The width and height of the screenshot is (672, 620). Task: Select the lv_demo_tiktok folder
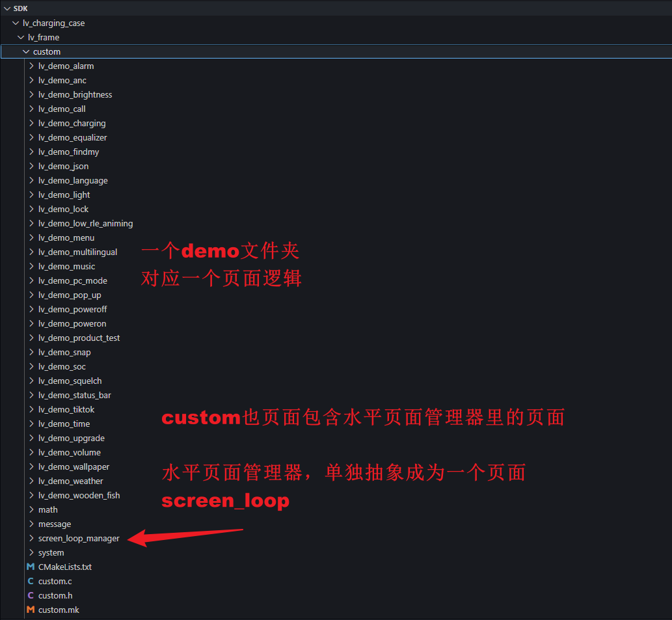[66, 410]
